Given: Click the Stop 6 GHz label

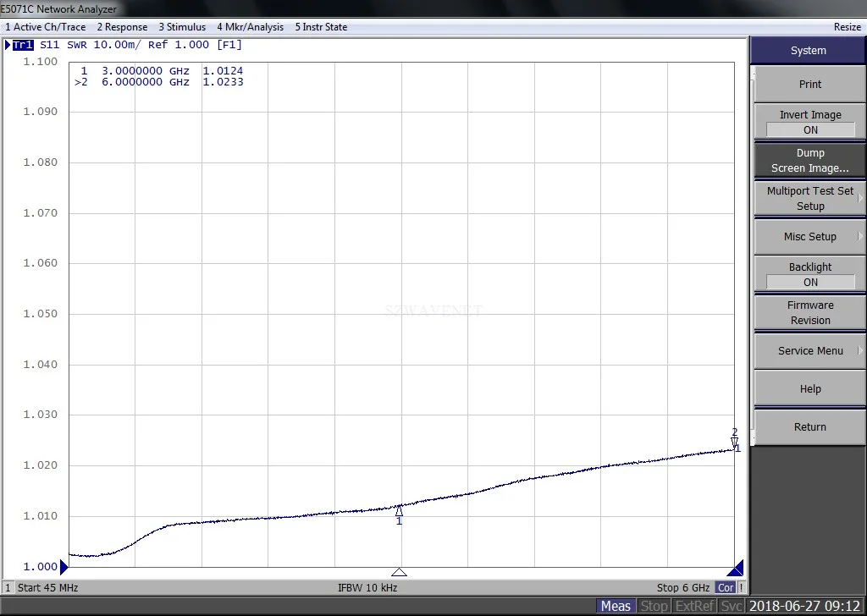Looking at the screenshot, I should (x=683, y=587).
